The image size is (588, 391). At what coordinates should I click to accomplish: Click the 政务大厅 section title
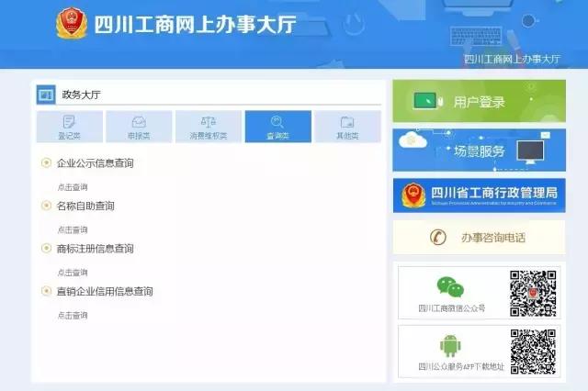click(82, 95)
